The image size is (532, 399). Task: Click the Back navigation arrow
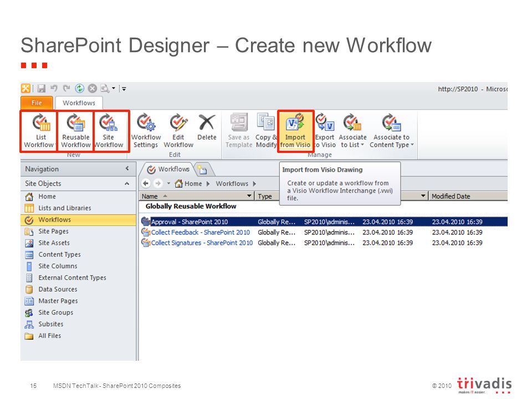146,183
